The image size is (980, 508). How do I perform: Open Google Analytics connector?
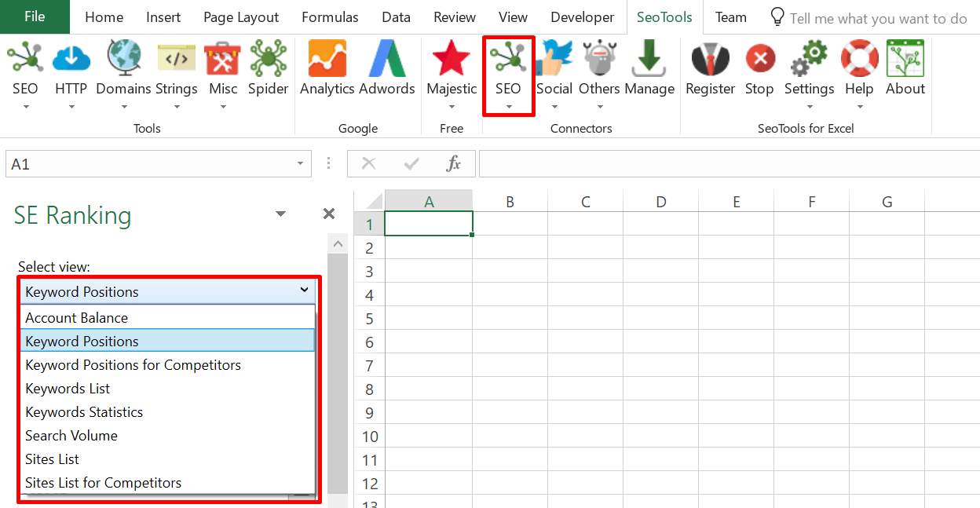[327, 60]
